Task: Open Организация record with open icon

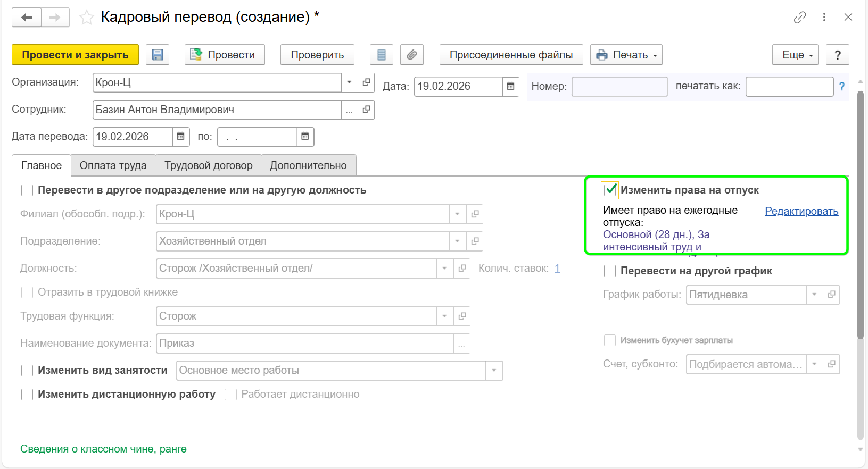Action: [x=366, y=82]
